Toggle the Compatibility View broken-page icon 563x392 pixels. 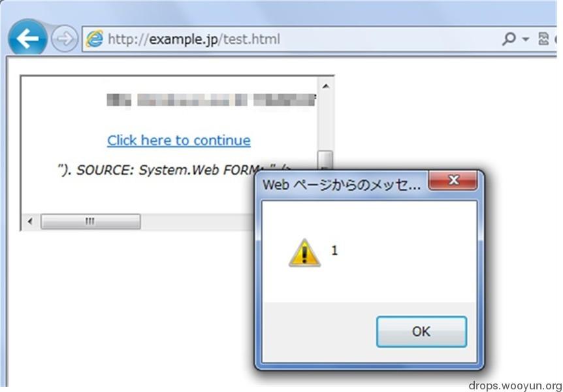coord(543,39)
